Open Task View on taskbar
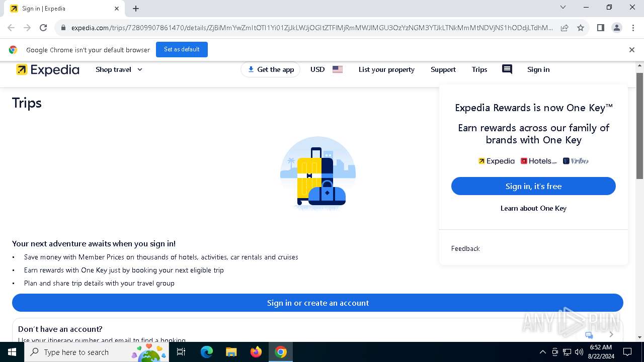Viewport: 644px width, 362px height. [x=182, y=352]
